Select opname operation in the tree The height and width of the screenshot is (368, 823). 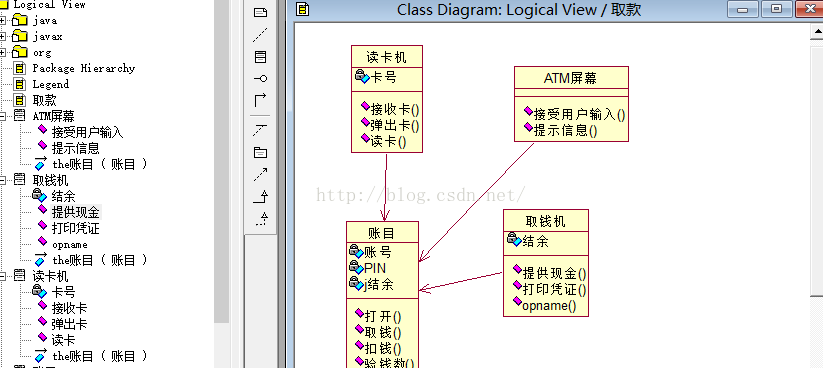click(x=69, y=244)
